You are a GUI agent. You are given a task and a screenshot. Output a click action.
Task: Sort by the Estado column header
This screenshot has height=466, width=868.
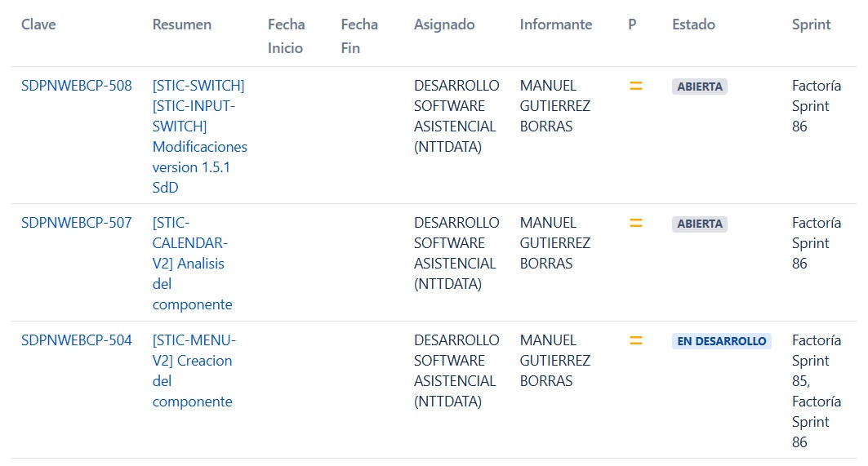(693, 24)
